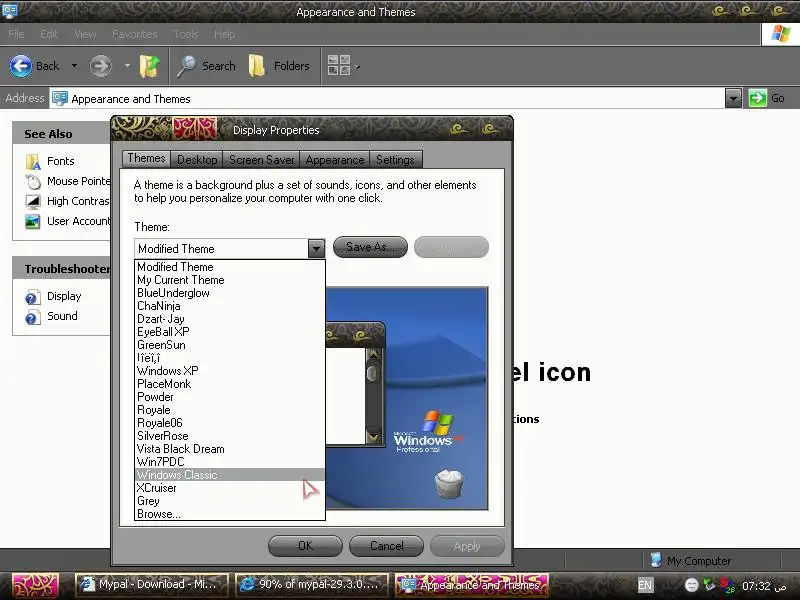Screen dimensions: 800x600
Task: Select My Current Theme from list
Action: 230,280
